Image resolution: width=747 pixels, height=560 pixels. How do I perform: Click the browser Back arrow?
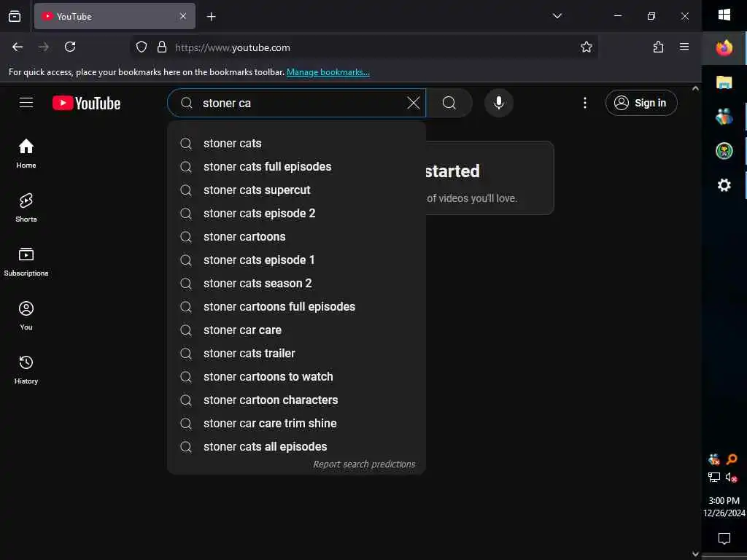18,47
